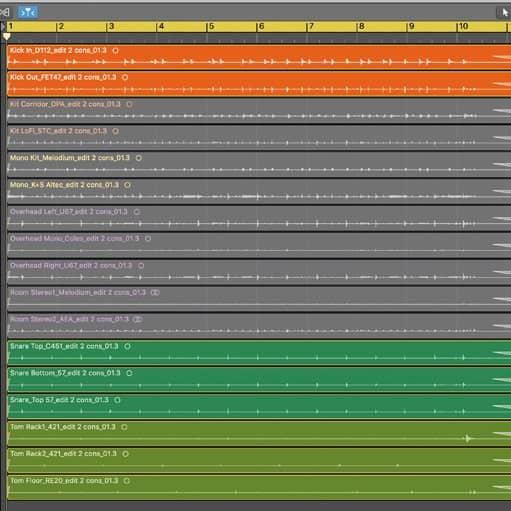511x511 pixels.
Task: Select the Overhead Left_U67 audio region
Action: pyautogui.click(x=259, y=218)
